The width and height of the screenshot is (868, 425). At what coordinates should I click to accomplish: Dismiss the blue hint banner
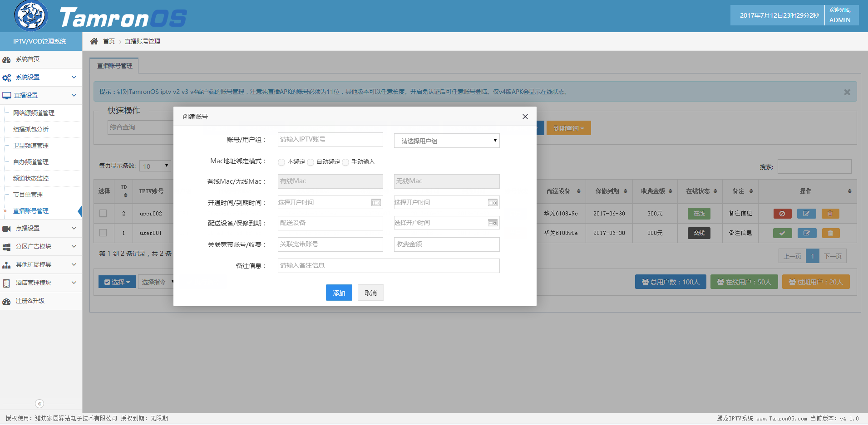pyautogui.click(x=847, y=92)
